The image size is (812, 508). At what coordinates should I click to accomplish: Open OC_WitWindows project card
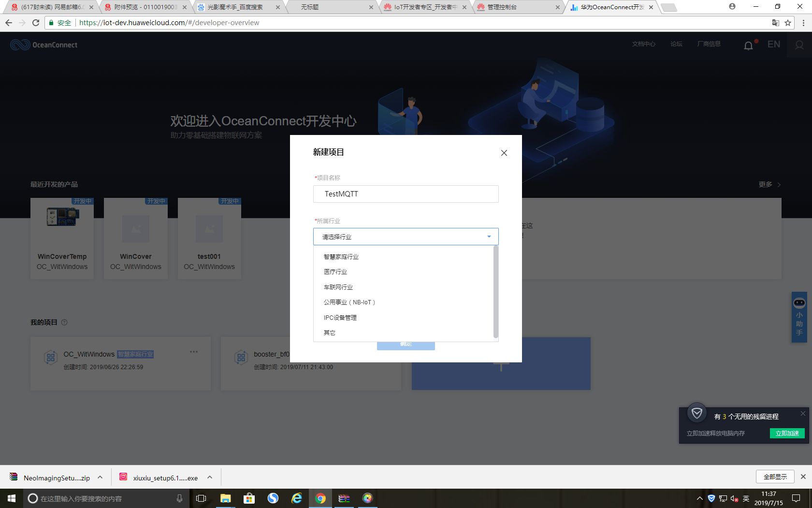coord(120,364)
